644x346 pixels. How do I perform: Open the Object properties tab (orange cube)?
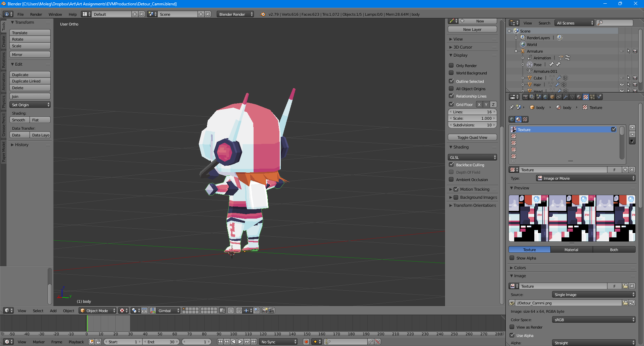coord(552,97)
